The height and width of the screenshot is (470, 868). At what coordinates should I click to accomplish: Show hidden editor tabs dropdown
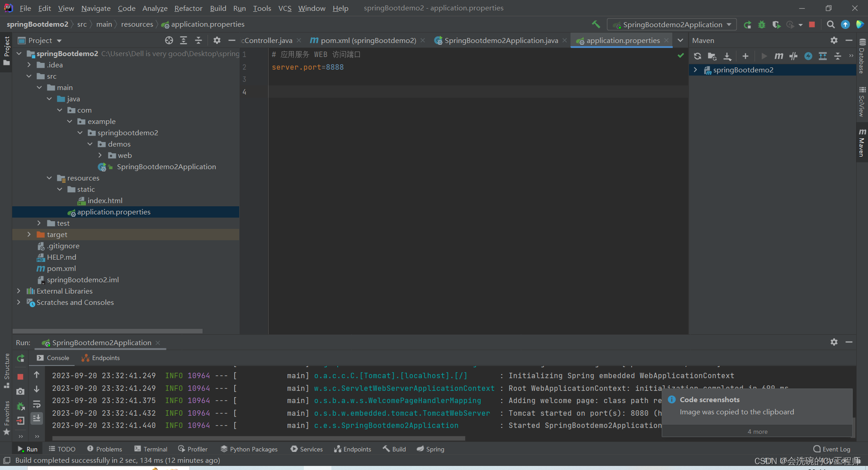point(680,40)
